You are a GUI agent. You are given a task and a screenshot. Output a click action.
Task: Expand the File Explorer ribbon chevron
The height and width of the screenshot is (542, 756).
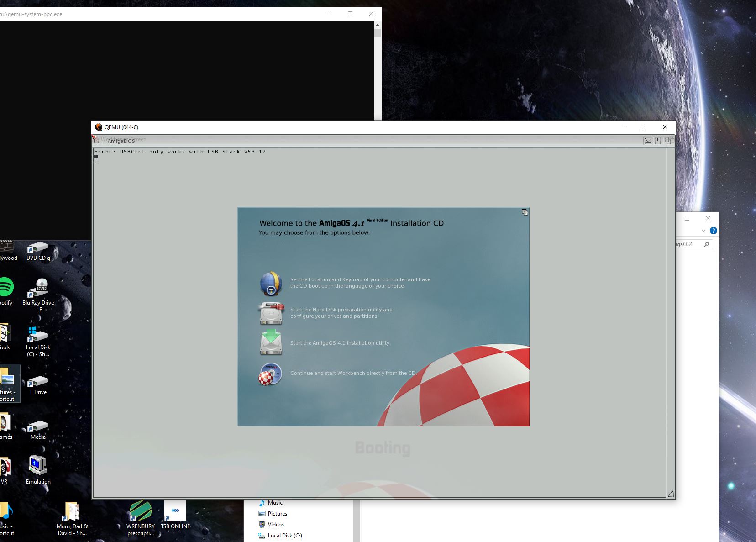coord(703,231)
